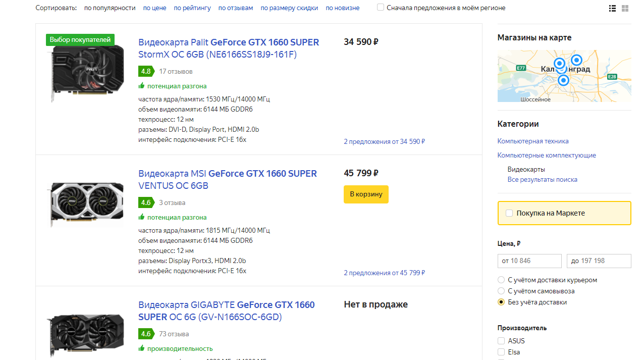Open "2 предложения от 34 590 ₽" link
This screenshot has height=360, width=644.
pyautogui.click(x=384, y=141)
